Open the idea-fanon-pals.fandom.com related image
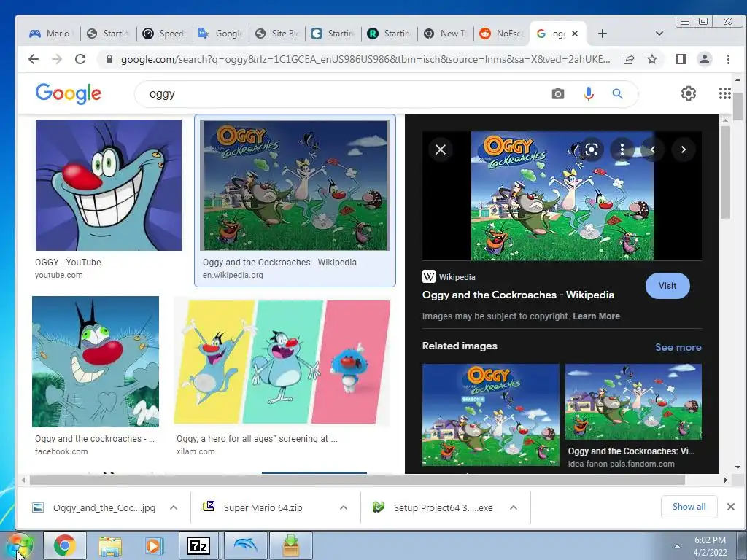The image size is (747, 560). click(633, 402)
